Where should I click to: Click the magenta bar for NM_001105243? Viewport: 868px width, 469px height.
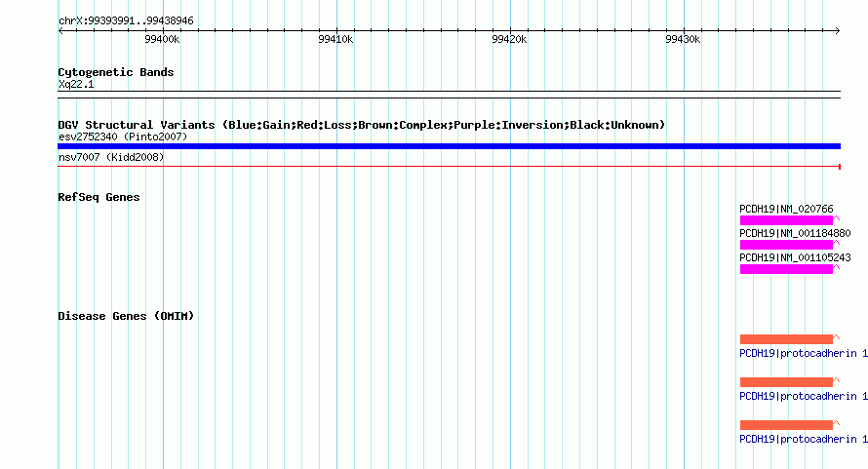(787, 269)
